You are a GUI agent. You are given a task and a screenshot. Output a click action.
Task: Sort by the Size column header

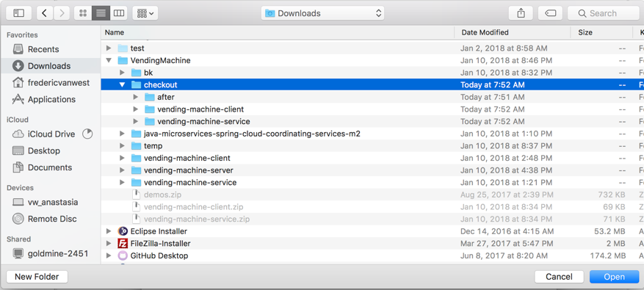(601, 32)
